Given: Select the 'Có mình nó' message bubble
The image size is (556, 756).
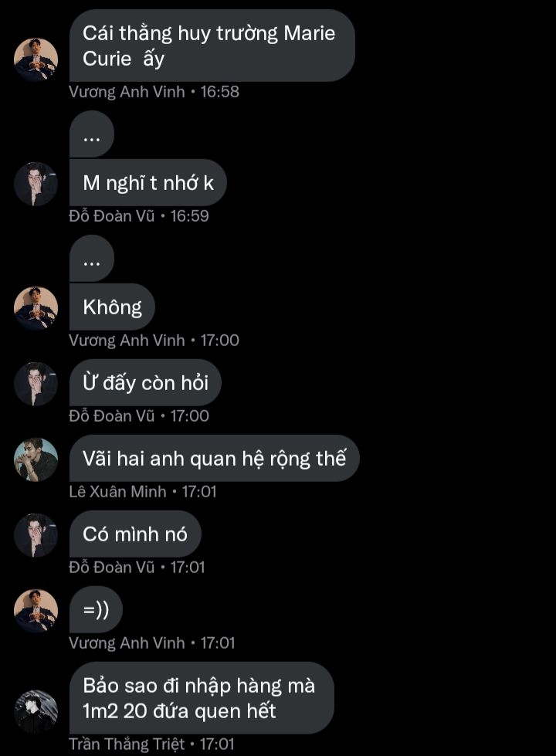Looking at the screenshot, I should point(135,534).
